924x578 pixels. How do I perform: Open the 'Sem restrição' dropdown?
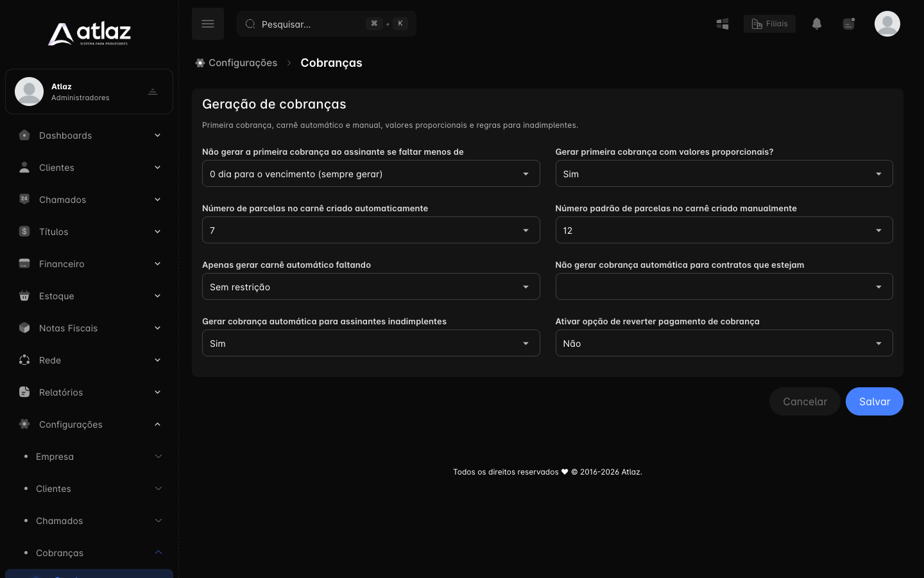(x=371, y=286)
